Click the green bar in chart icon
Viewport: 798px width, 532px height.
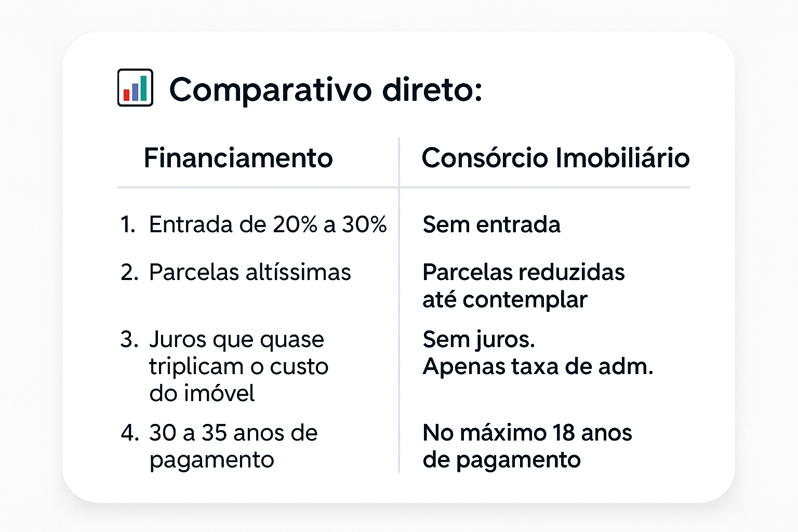coord(144,88)
